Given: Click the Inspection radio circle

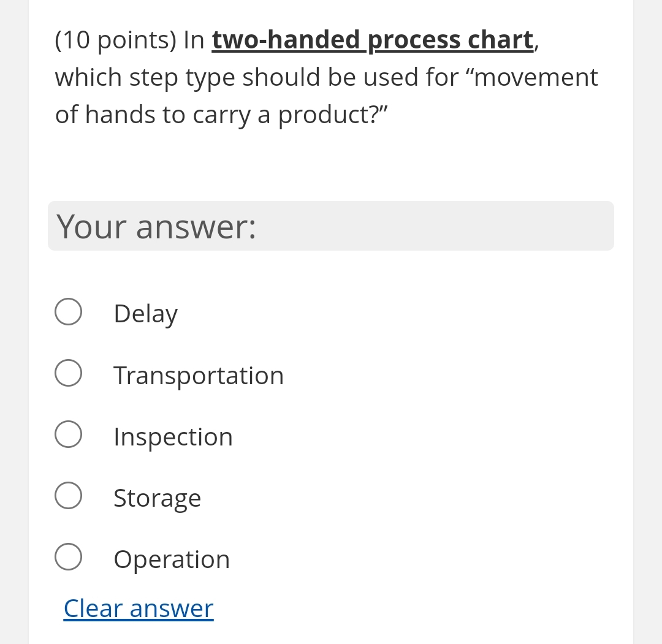Looking at the screenshot, I should [68, 434].
